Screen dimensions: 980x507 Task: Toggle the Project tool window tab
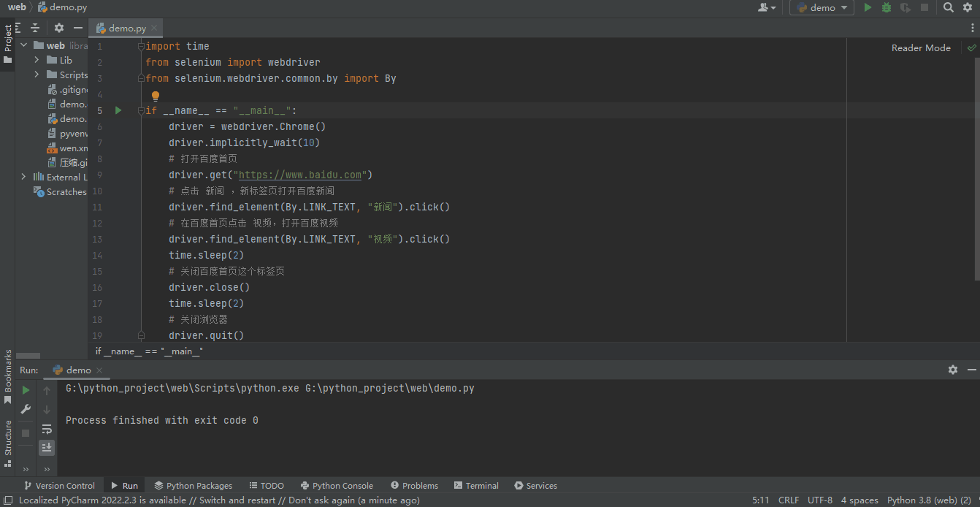[7, 43]
